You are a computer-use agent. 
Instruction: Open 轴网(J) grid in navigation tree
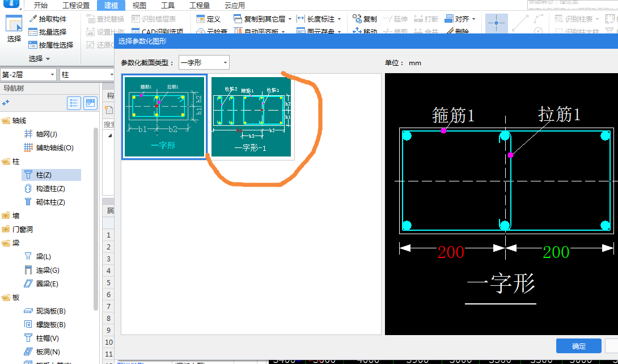point(40,134)
